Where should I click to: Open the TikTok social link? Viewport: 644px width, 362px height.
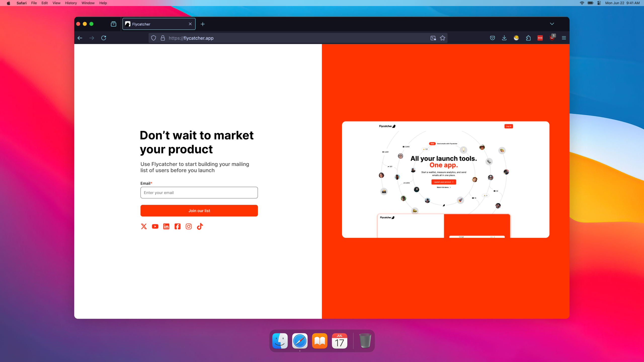(x=200, y=227)
